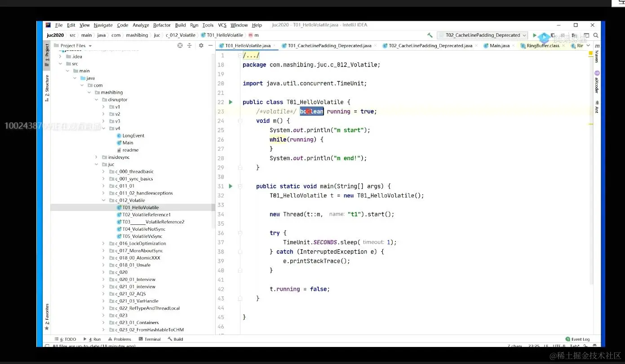This screenshot has width=625, height=364.
Task: Run the selected configuration with the green arrow
Action: tap(534, 35)
